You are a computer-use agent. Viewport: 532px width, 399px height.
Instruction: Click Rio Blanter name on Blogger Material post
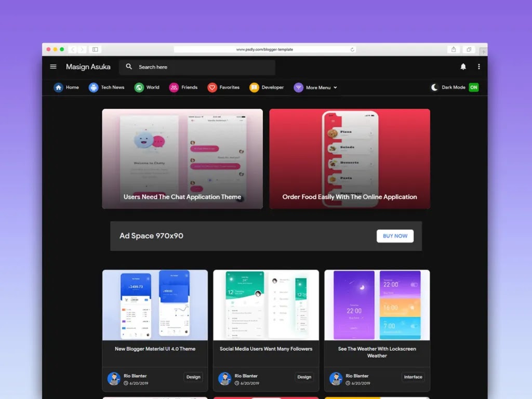[135, 376]
